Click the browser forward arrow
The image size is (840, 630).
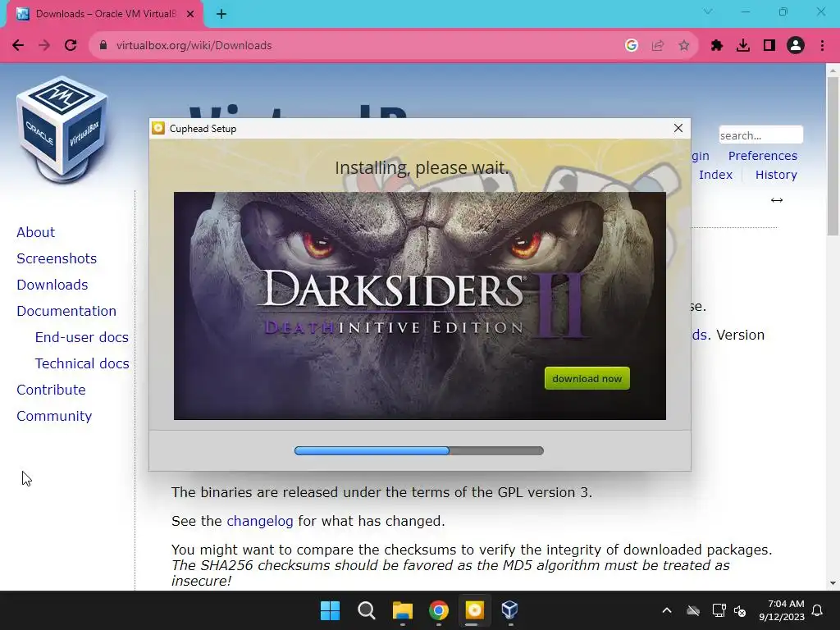[x=44, y=46]
